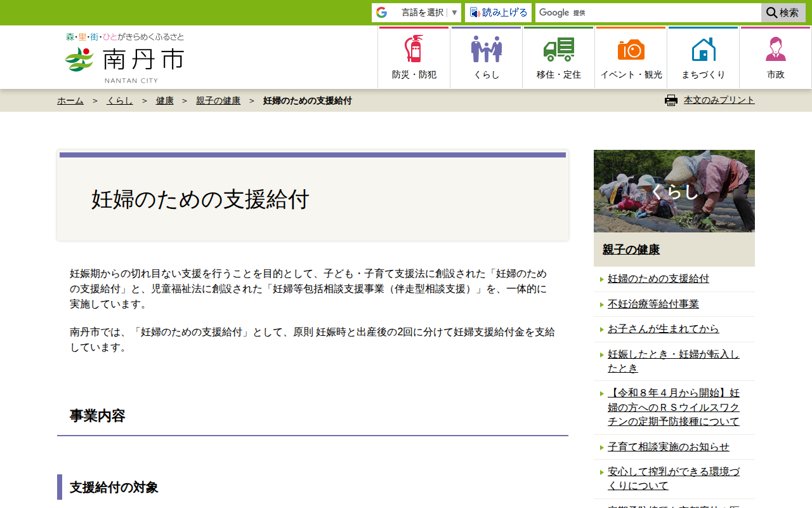
Task: Click the 読み上げる speaker icon
Action: (x=475, y=13)
